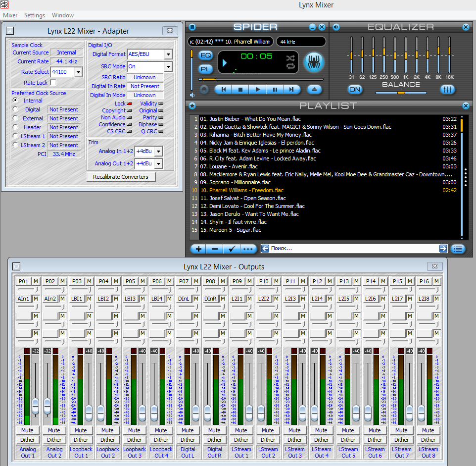The height and width of the screenshot is (466, 476).
Task: Open the Window menu
Action: point(62,15)
